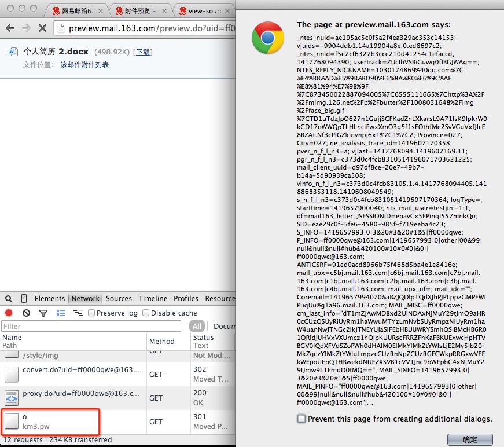The width and height of the screenshot is (504, 447).
Task: Click the red record network log button
Action: (9, 313)
